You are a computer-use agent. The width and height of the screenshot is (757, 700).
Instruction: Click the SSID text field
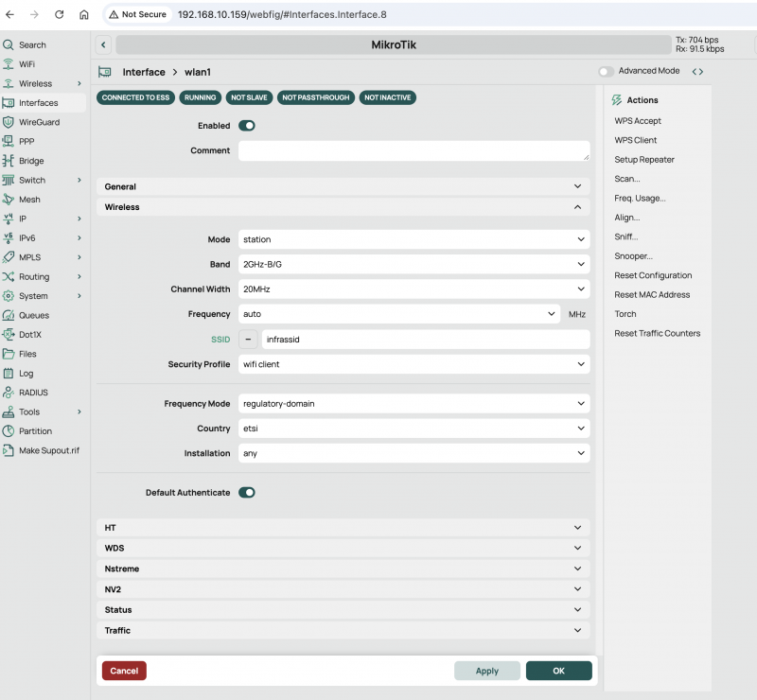point(425,339)
